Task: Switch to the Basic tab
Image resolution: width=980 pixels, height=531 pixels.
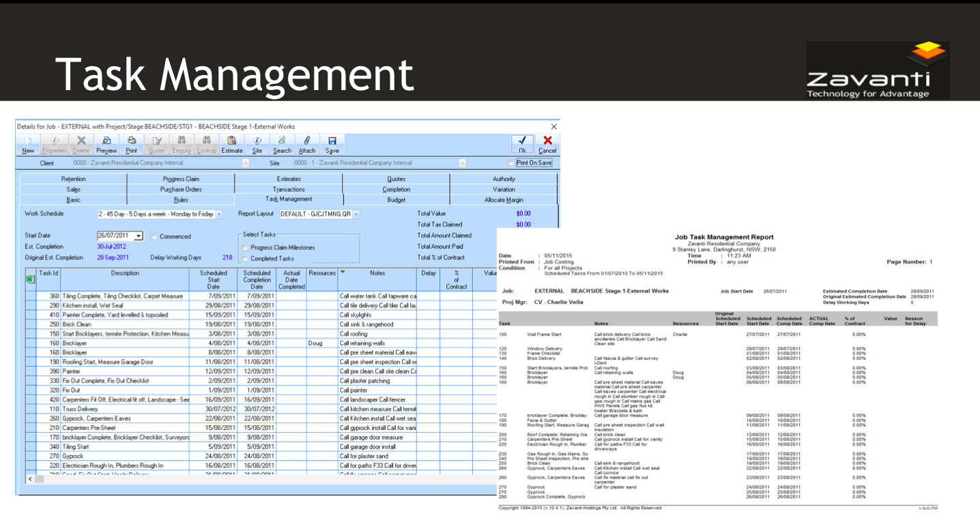Action: coord(74,200)
